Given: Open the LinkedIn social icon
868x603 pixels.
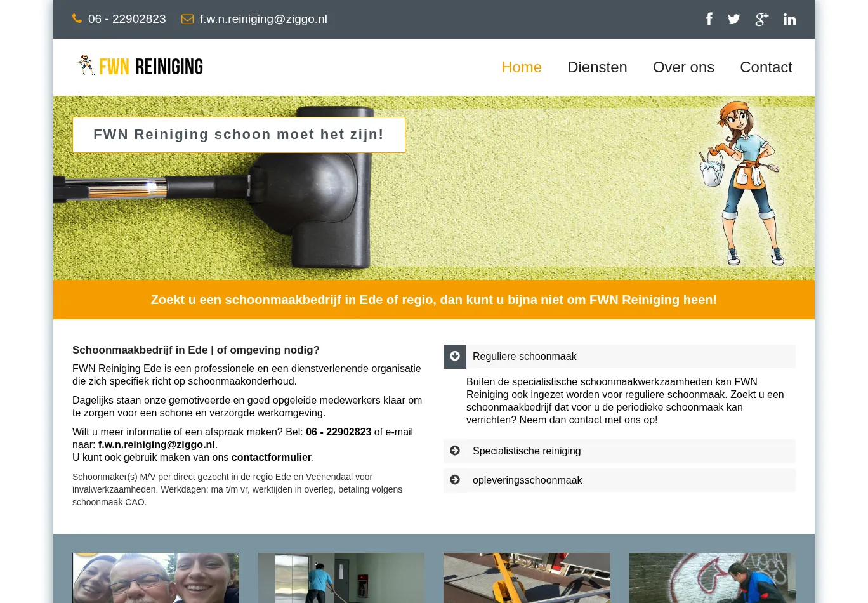Looking at the screenshot, I should (x=789, y=19).
